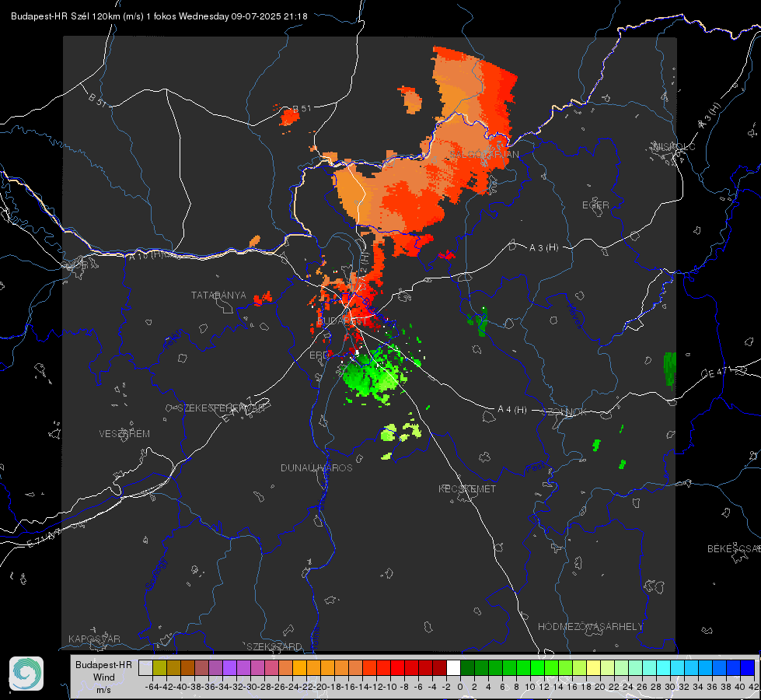The image size is (761, 700).
Task: Click the 'A 3 (H)' road label south of Eger
Action: [543, 248]
